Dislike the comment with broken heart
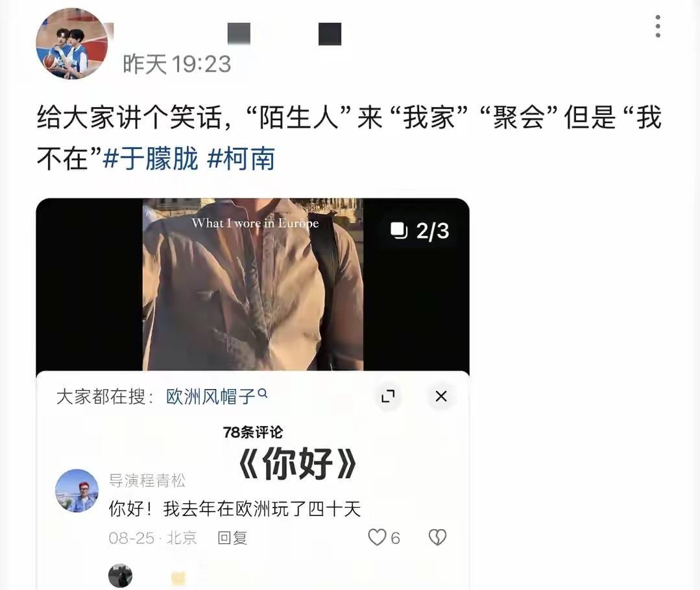Viewport: 700px width, 590px height. [x=437, y=537]
